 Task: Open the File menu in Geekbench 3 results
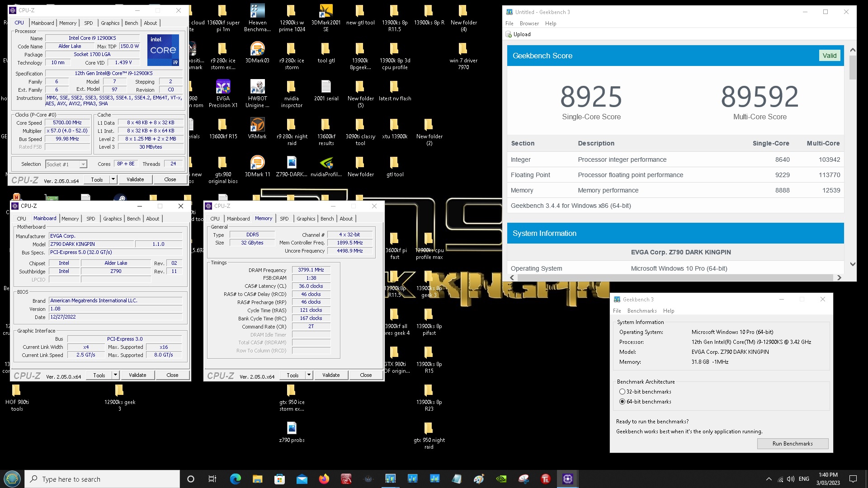509,23
